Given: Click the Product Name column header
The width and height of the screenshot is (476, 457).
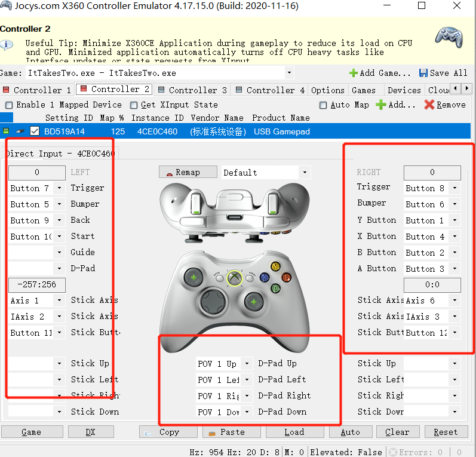Looking at the screenshot, I should (281, 118).
